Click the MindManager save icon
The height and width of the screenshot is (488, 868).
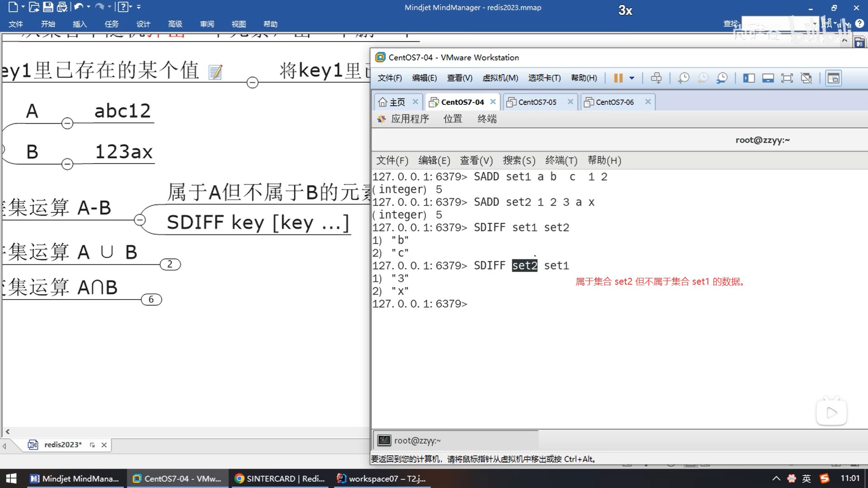pos(48,7)
